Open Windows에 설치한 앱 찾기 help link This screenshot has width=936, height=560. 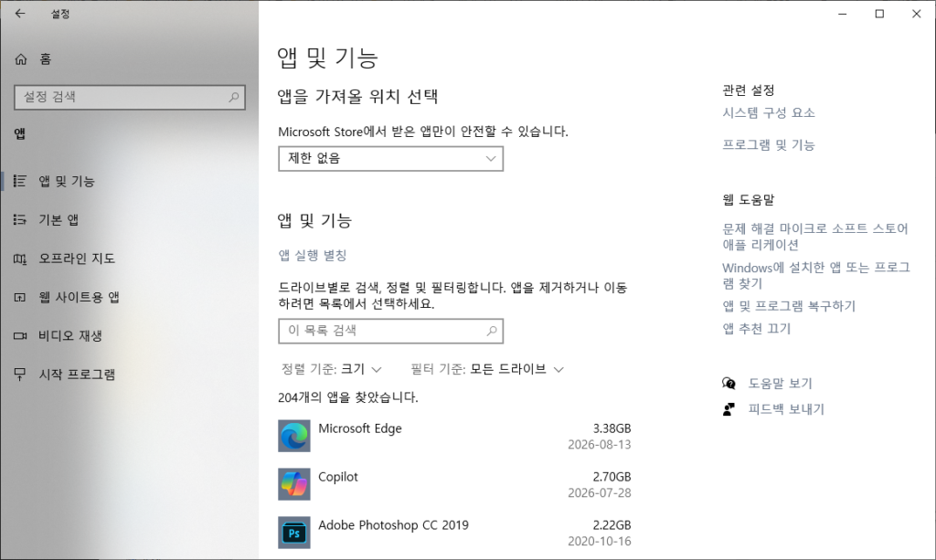click(816, 275)
